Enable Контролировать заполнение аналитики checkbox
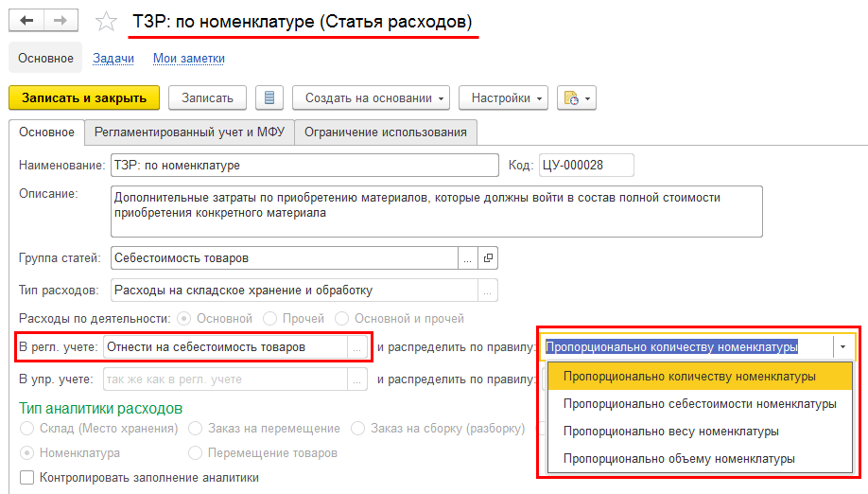Viewport: 868px width, 494px height. pyautogui.click(x=26, y=478)
